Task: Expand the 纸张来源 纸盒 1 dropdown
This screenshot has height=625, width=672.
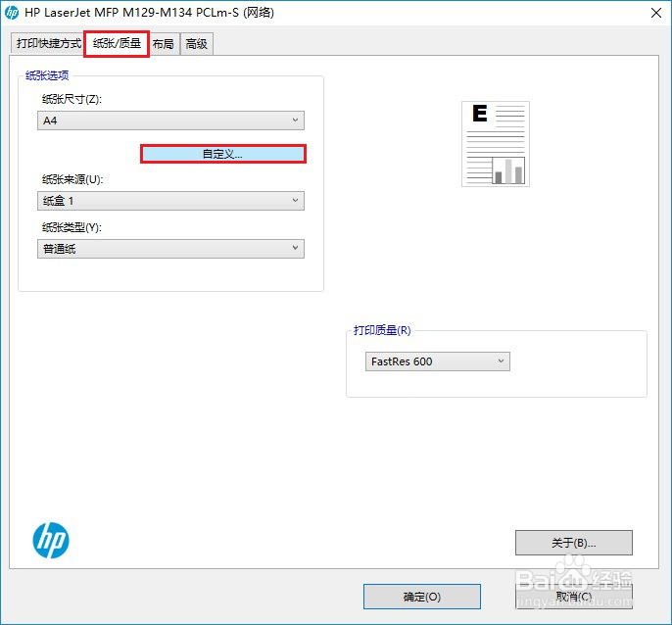Action: [170, 201]
